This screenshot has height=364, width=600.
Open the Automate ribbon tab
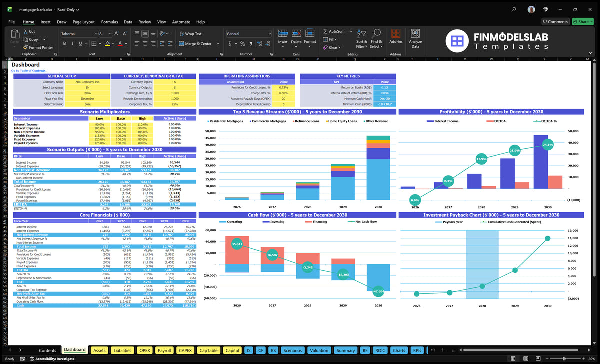[x=181, y=22]
